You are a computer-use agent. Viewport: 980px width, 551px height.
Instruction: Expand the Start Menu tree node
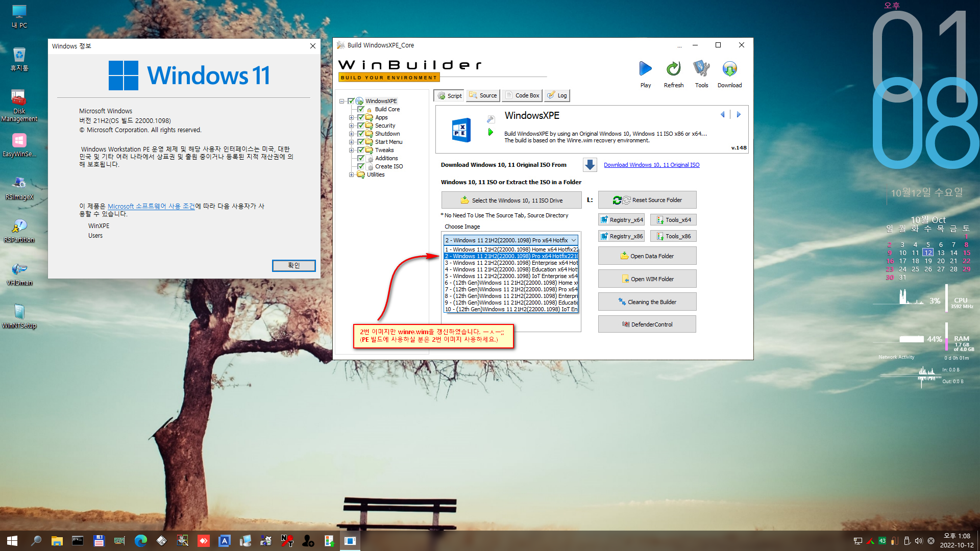(351, 142)
